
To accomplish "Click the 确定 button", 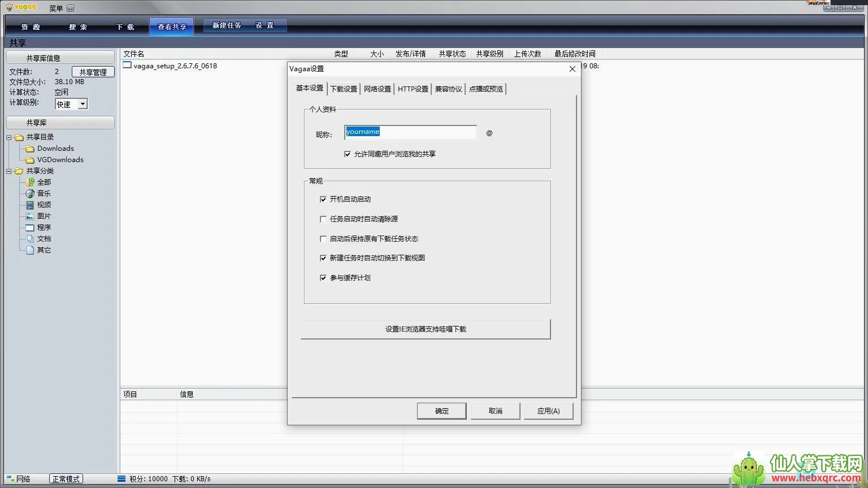I will pos(442,411).
